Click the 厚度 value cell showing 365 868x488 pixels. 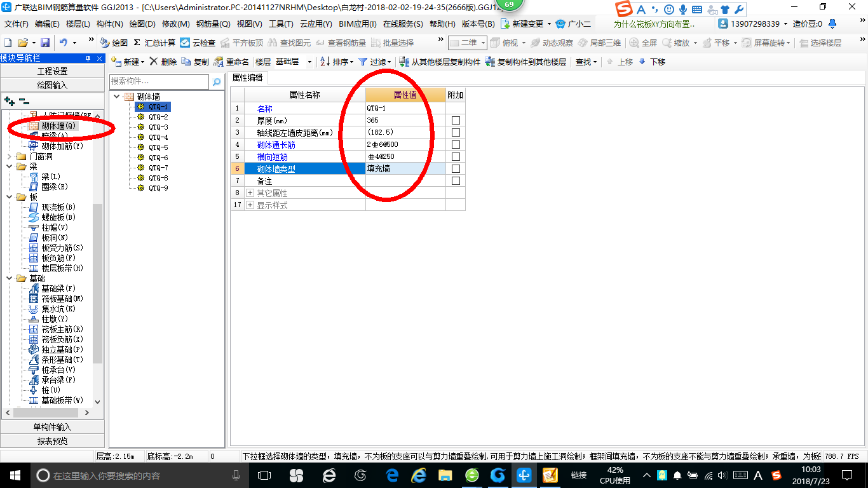click(405, 120)
